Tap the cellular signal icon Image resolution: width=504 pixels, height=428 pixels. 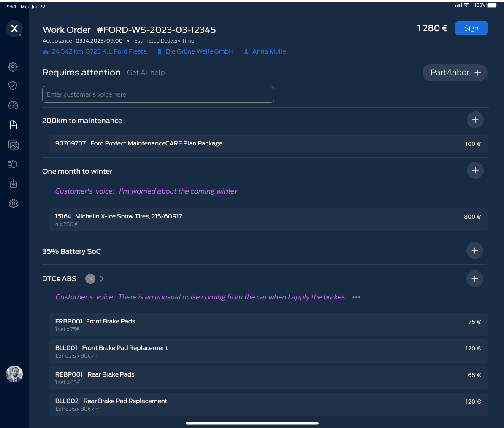coord(458,5)
